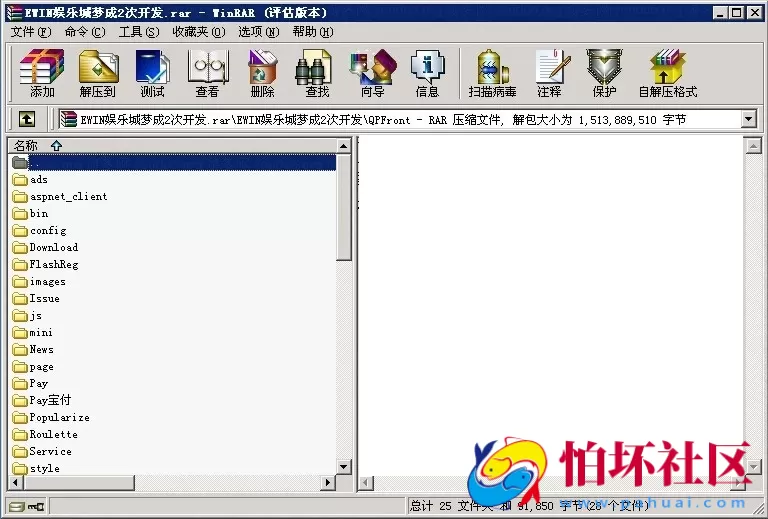Viewport: 768px width, 519px height.
Task: Click the file list scroll down arrow
Action: pos(344,466)
